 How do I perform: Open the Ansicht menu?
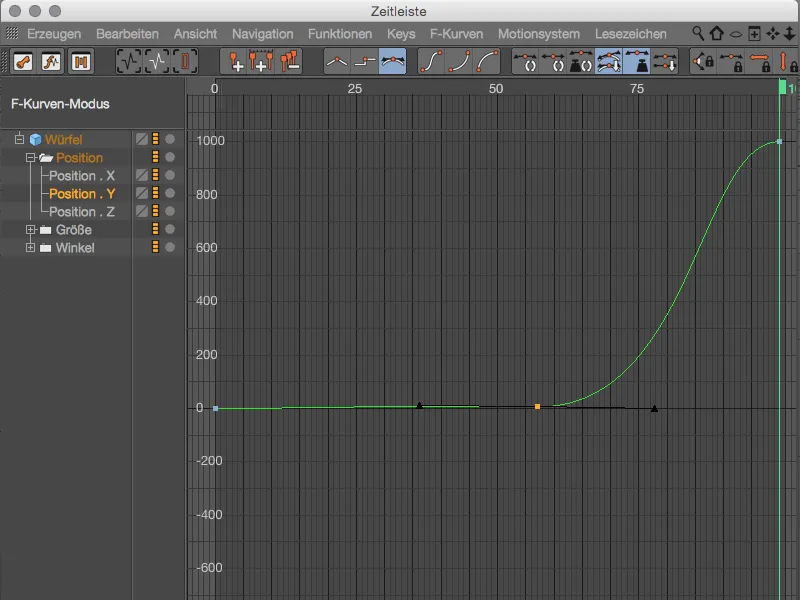195,34
